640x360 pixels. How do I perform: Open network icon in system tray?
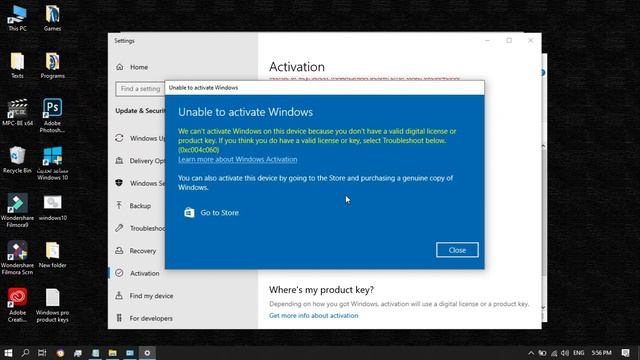coord(554,353)
